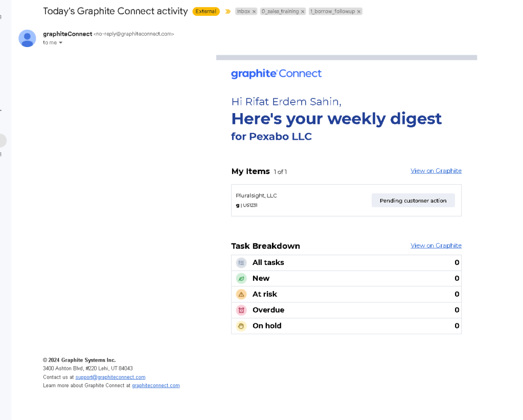Click the no-reply@graphiteconnect.com address
The image size is (523, 420).
pos(134,34)
